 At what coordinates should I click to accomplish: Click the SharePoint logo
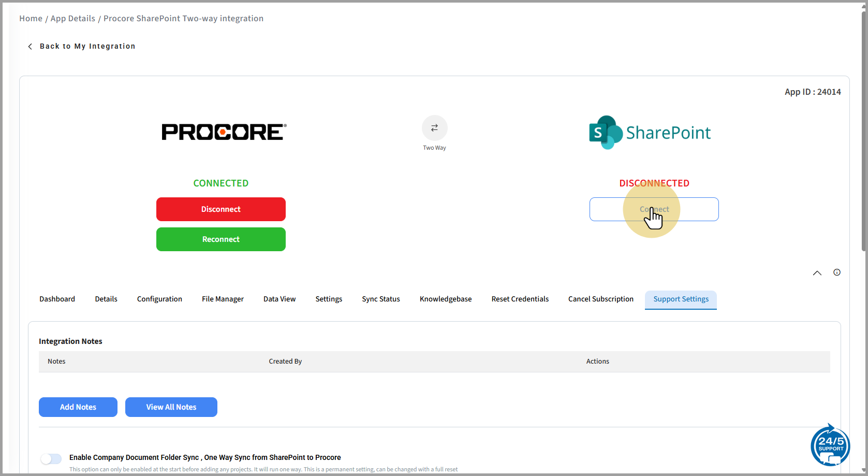coord(650,133)
